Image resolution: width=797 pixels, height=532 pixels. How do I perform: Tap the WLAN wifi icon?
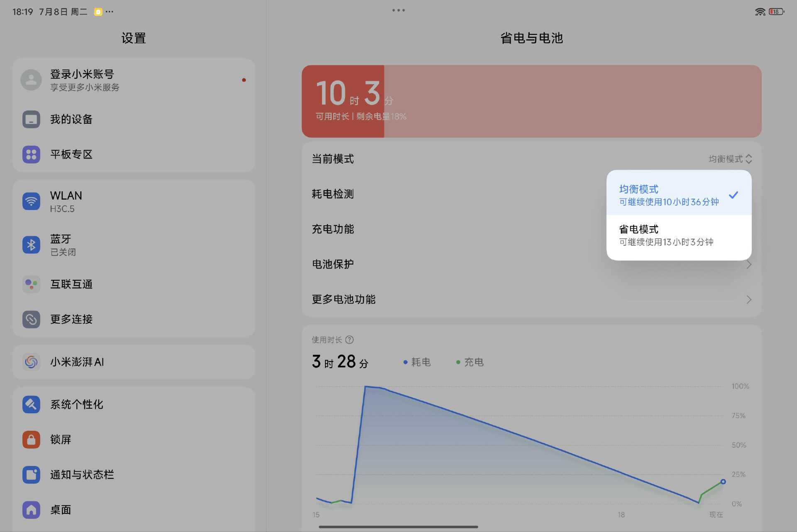pyautogui.click(x=31, y=201)
